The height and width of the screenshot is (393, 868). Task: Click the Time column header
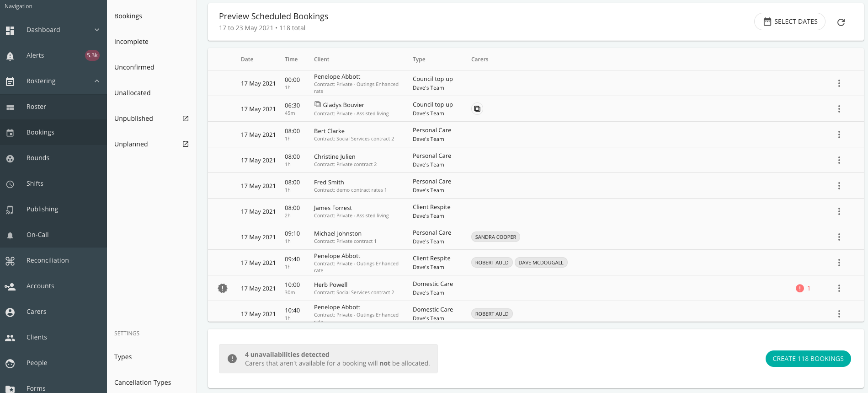[x=291, y=59]
